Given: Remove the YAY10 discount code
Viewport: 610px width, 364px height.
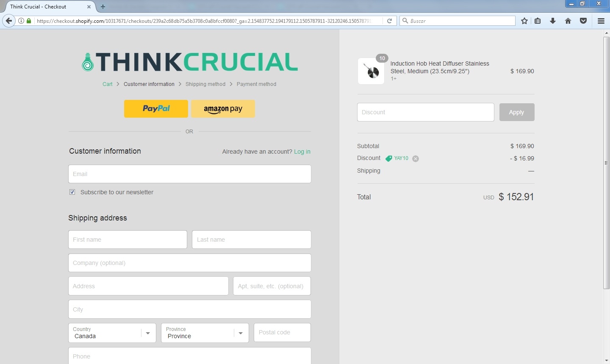Looking at the screenshot, I should pos(416,159).
